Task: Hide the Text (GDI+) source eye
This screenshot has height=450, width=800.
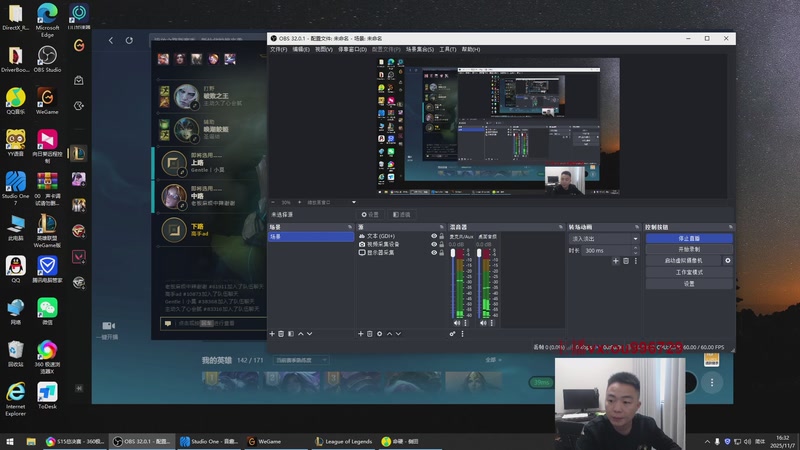Action: pyautogui.click(x=434, y=236)
